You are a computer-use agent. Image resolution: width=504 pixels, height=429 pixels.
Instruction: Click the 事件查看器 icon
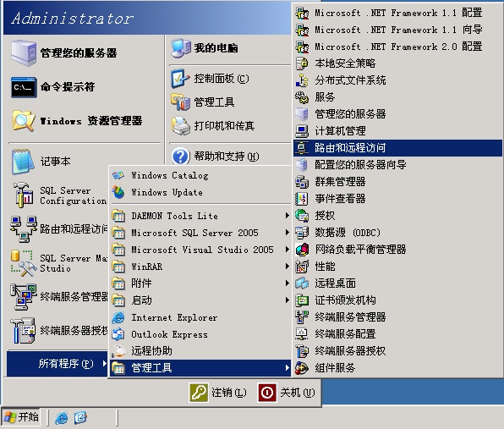(x=302, y=199)
